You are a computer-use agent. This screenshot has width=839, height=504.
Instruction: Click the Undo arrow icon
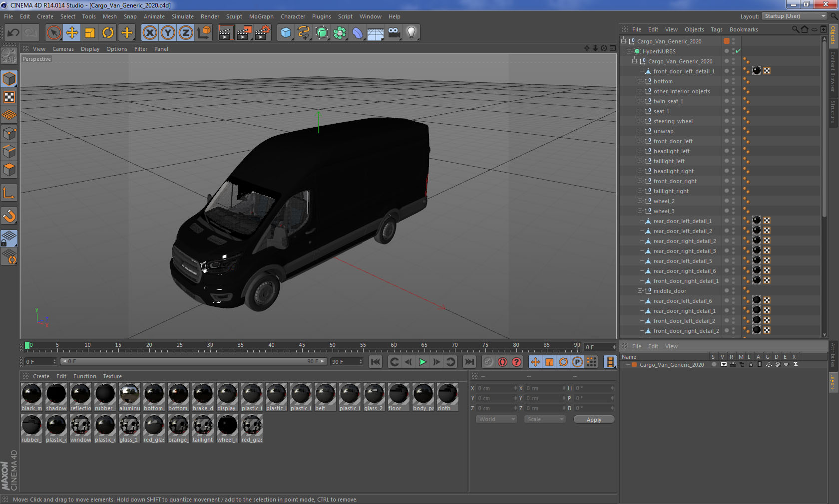click(x=13, y=33)
